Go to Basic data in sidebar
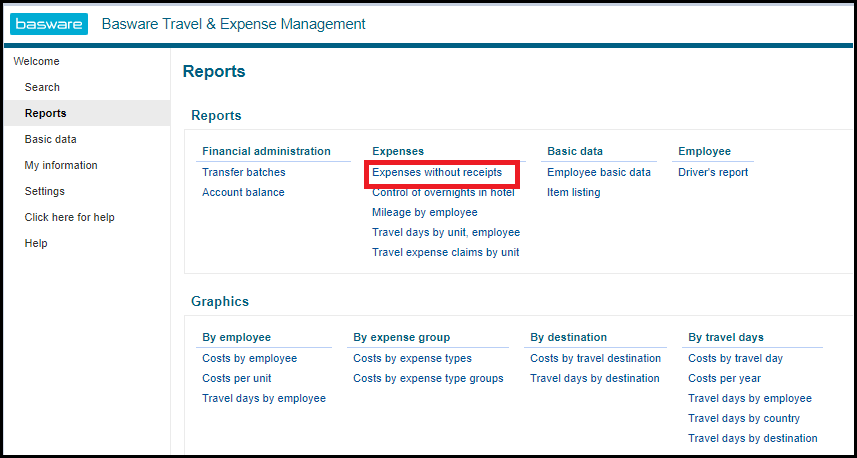The height and width of the screenshot is (458, 857). 50,139
